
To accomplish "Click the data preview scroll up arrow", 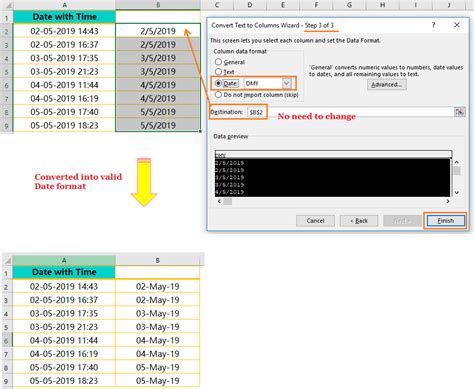I will (457, 162).
